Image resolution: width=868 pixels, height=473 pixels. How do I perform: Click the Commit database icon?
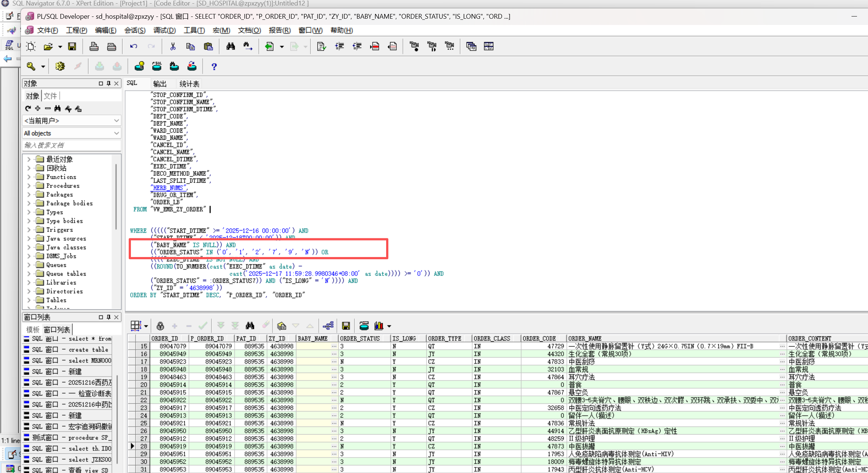99,66
